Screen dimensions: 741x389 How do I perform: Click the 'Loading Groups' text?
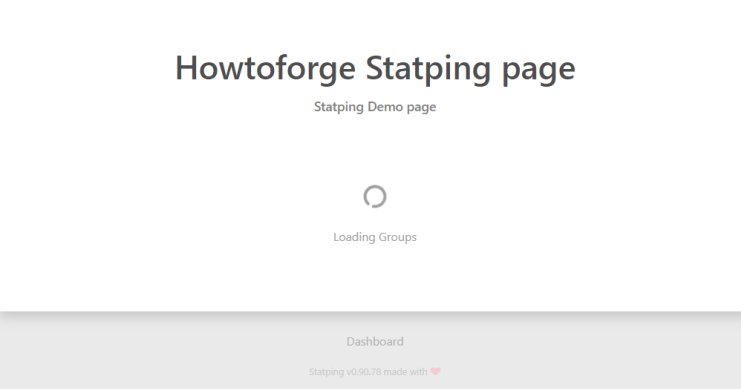375,237
